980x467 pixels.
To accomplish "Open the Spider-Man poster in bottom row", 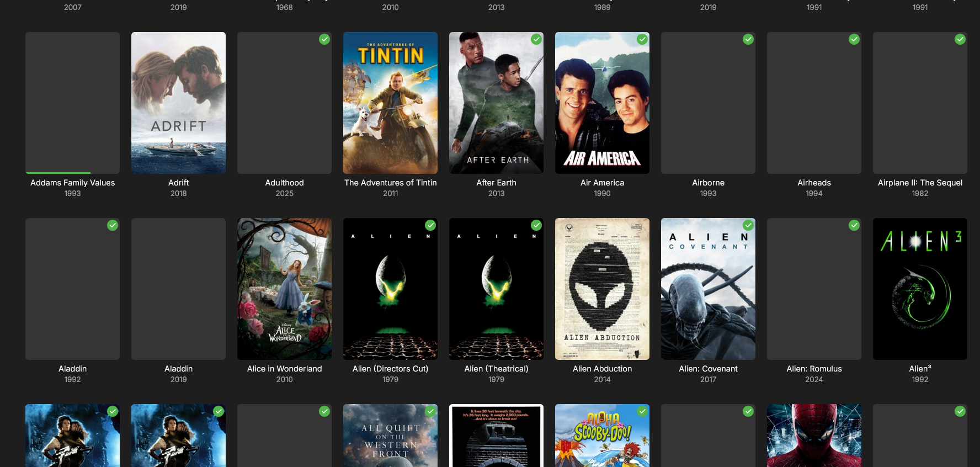I will tap(814, 436).
